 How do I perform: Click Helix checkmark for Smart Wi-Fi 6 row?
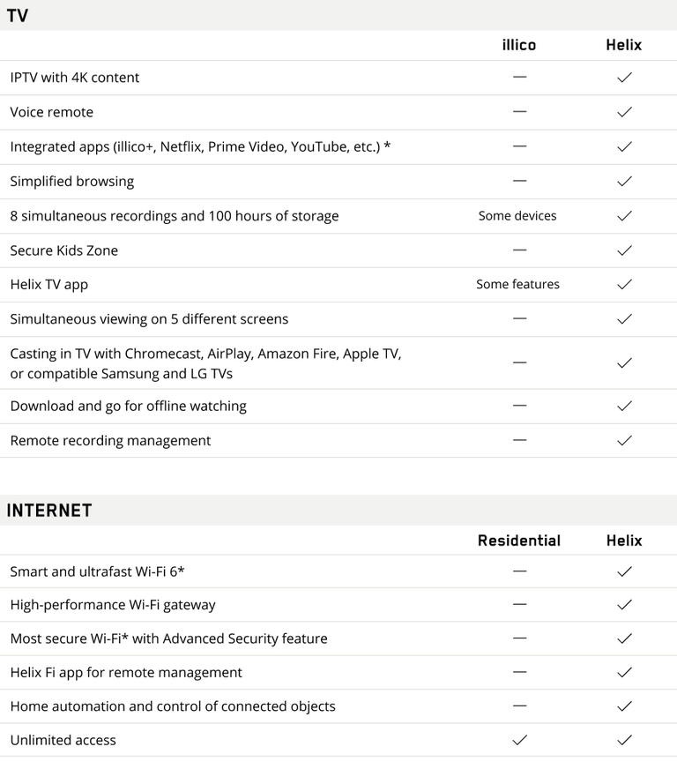click(624, 571)
